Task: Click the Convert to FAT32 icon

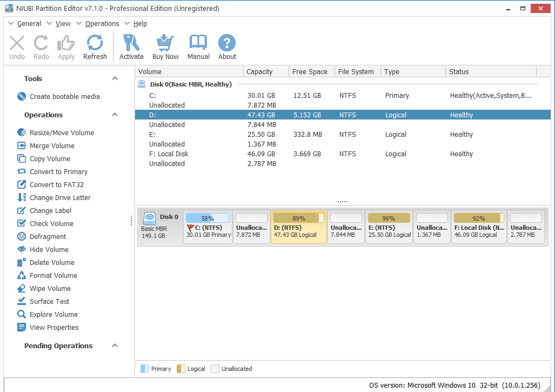Action: point(22,184)
